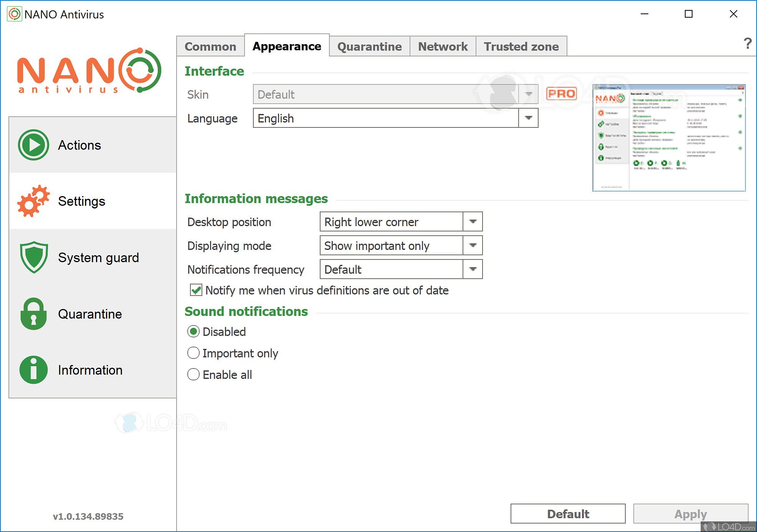The width and height of the screenshot is (757, 532).
Task: Expand the Desktop position dropdown arrow
Action: [x=473, y=221]
